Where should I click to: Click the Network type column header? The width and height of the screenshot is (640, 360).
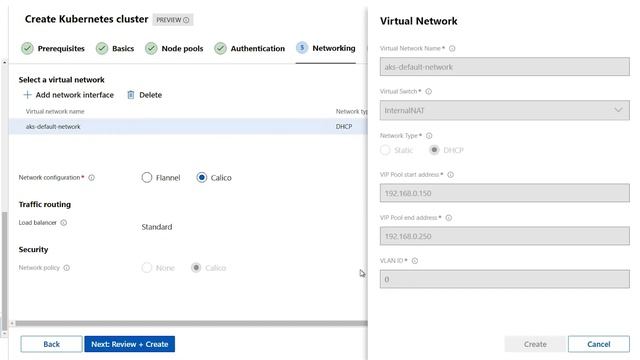click(351, 111)
